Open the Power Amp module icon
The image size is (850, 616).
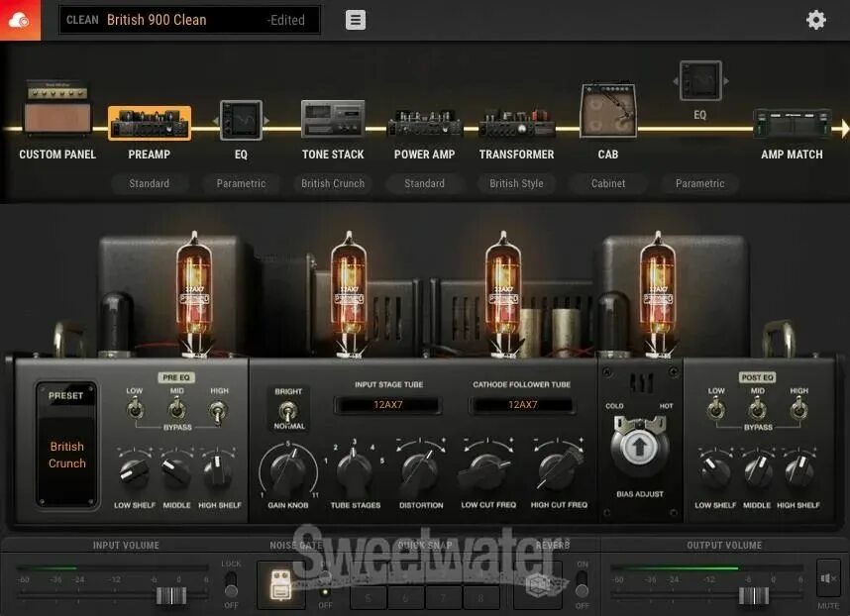424,123
